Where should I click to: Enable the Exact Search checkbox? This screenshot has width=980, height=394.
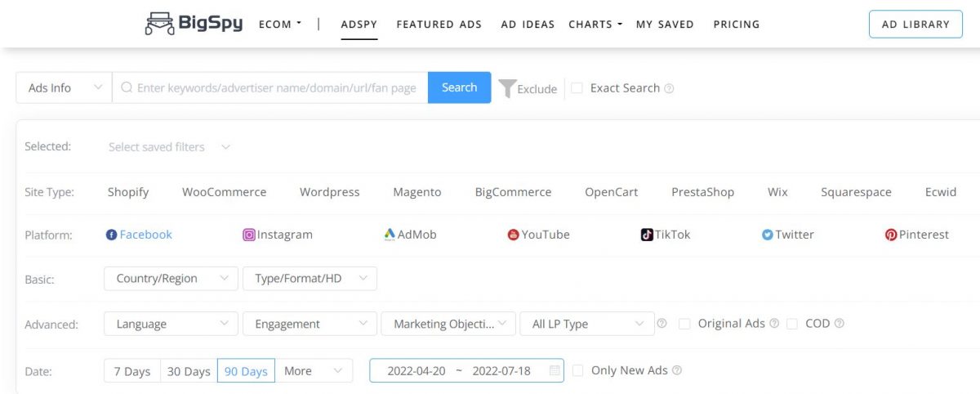tap(577, 88)
